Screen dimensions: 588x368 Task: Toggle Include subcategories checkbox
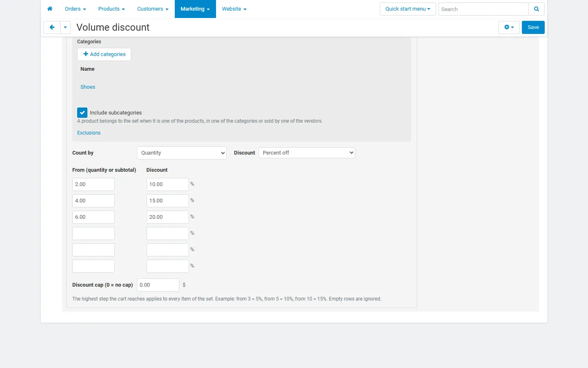82,113
